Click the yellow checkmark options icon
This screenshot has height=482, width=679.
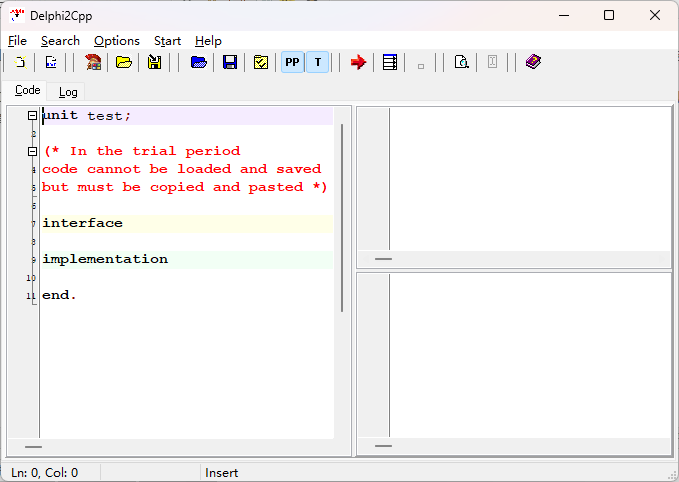[261, 62]
